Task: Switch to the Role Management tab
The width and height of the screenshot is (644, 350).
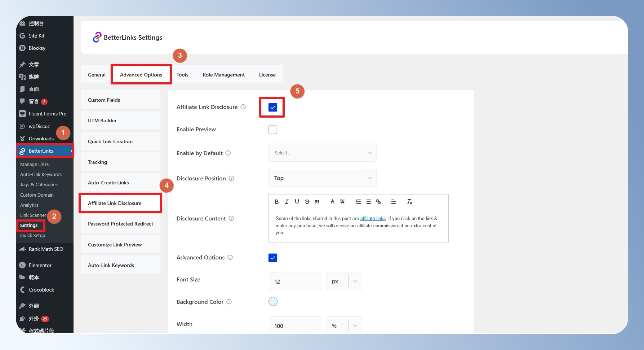Action: (223, 75)
